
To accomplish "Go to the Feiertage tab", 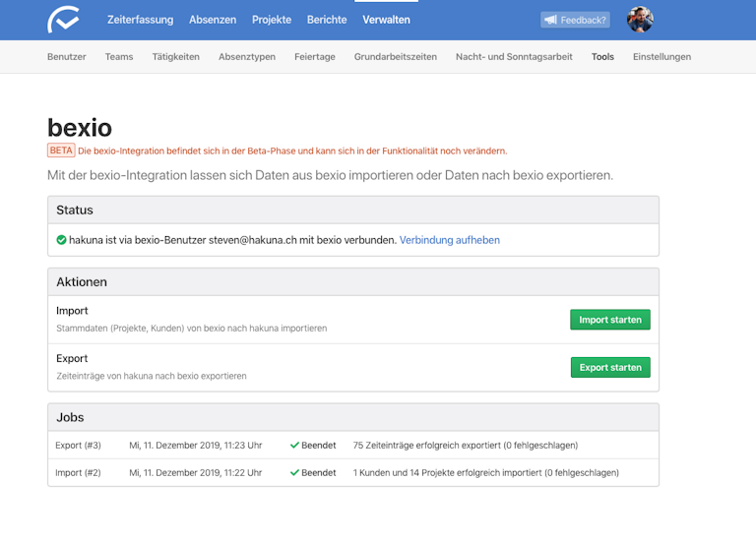I will [315, 57].
